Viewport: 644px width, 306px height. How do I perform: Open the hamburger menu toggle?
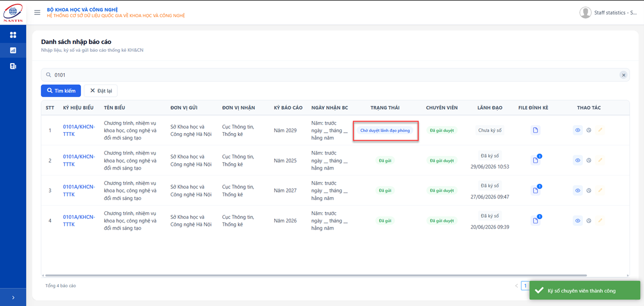click(x=37, y=12)
